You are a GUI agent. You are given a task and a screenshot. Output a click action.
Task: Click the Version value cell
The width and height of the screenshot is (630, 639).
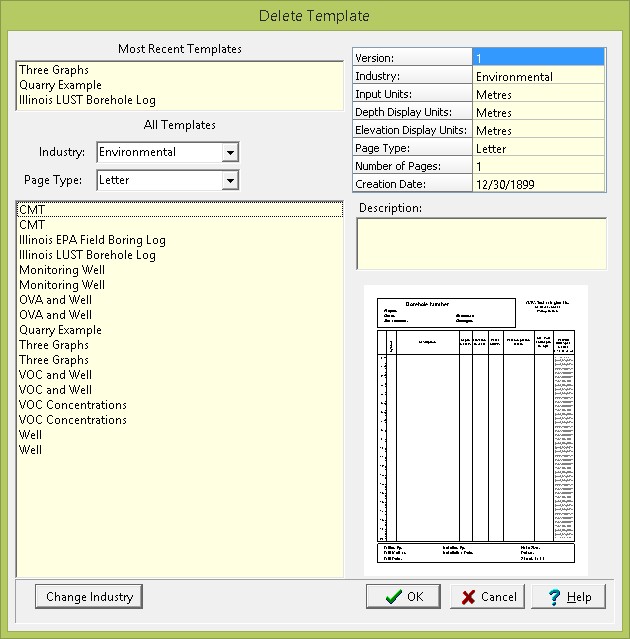[x=538, y=58]
